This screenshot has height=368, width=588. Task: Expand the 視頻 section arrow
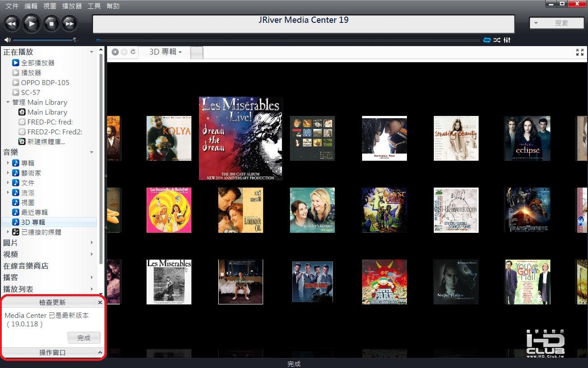click(92, 254)
